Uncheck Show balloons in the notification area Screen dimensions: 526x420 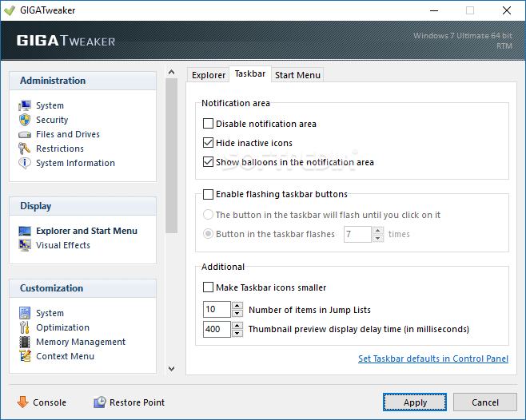point(208,162)
